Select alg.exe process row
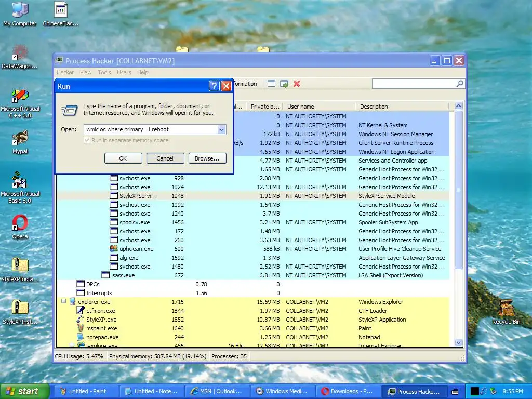This screenshot has height=399, width=532. coord(253,258)
